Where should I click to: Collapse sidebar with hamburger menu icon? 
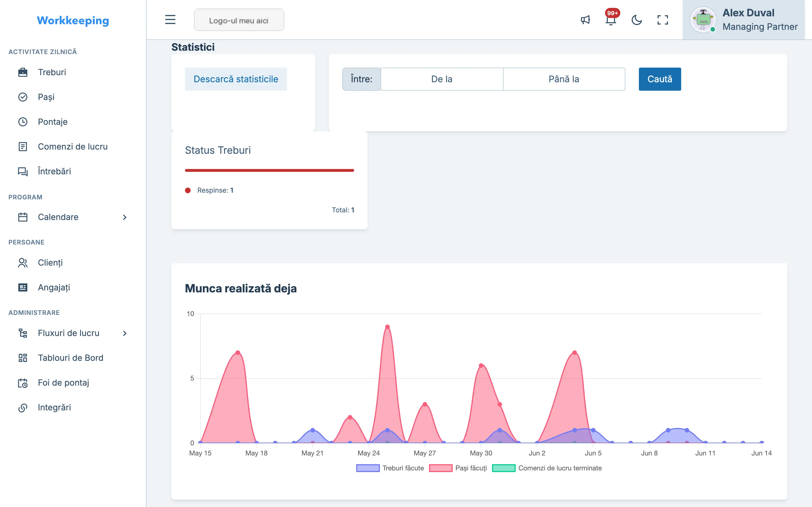tap(171, 19)
